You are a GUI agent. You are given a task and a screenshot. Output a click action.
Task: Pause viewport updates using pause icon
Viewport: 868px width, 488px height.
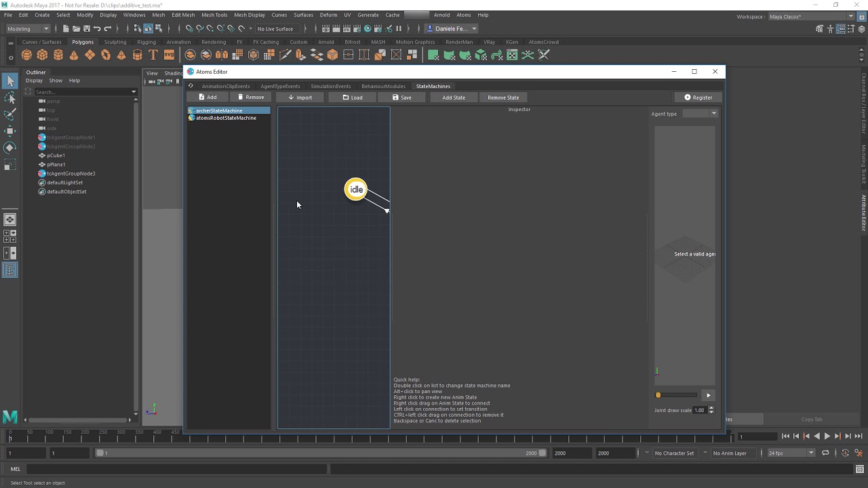[x=399, y=28]
